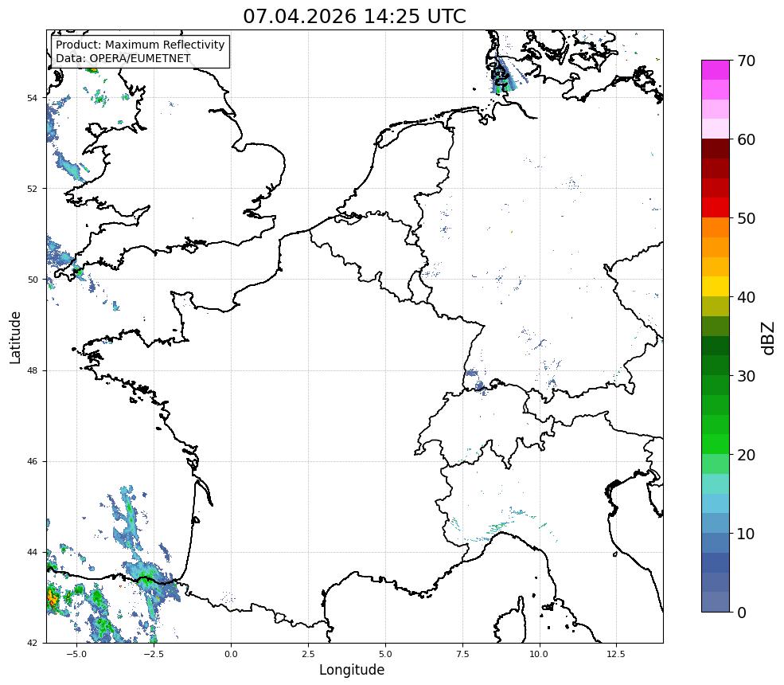Click the colorbar tick label 30
This screenshot has height=685, width=784.
click(x=746, y=376)
